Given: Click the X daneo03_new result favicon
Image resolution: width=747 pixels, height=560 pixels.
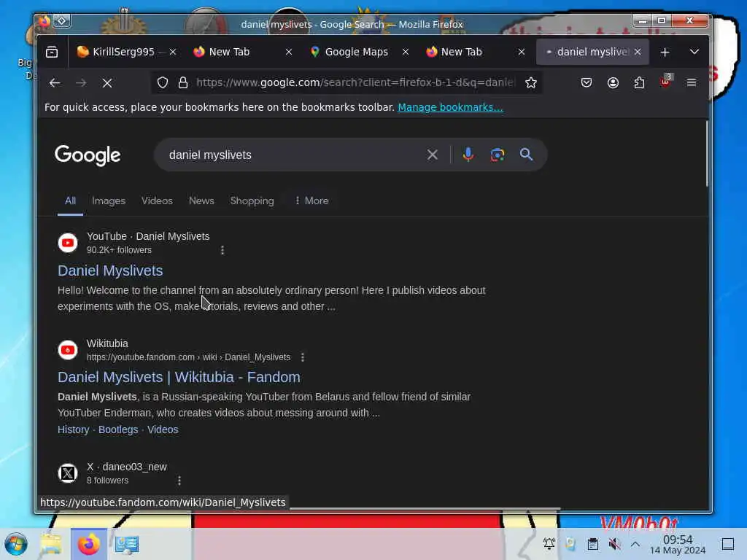Looking at the screenshot, I should click(68, 473).
